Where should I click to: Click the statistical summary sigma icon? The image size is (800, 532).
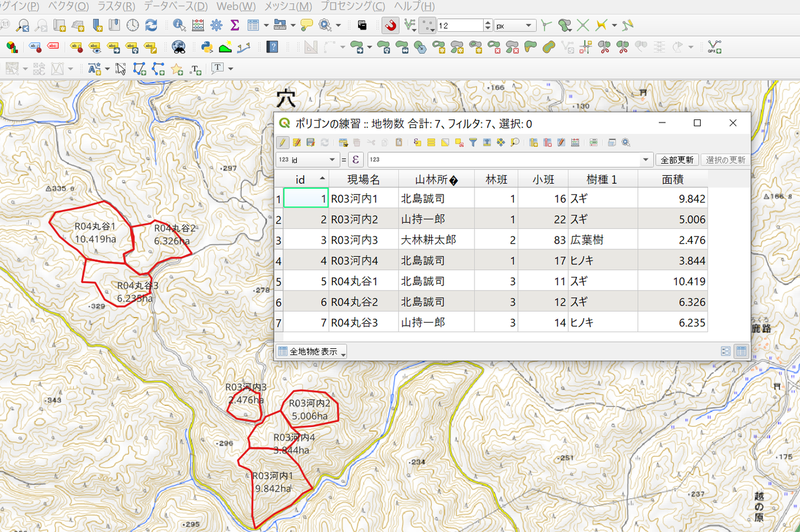[x=235, y=26]
